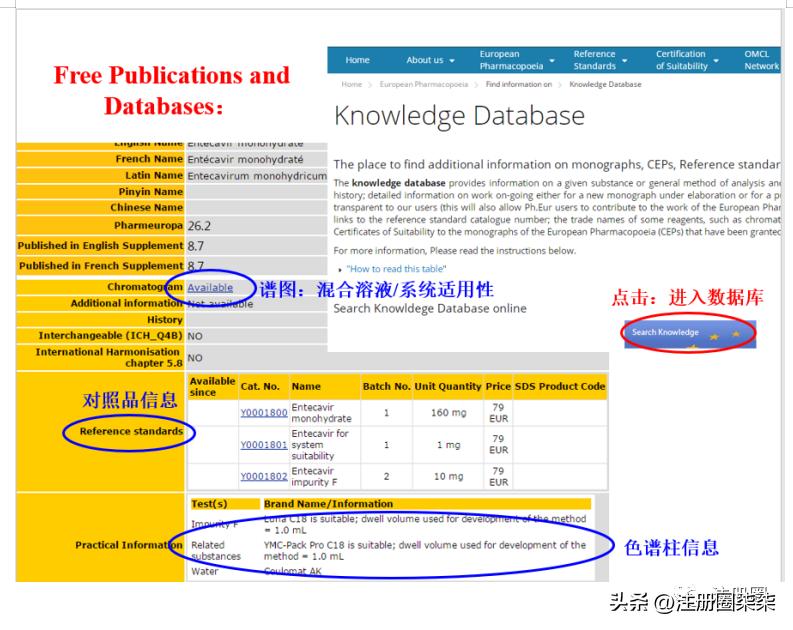Image resolution: width=793 pixels, height=630 pixels.
Task: Select French name Entécavir monohydraté
Action: point(245,159)
